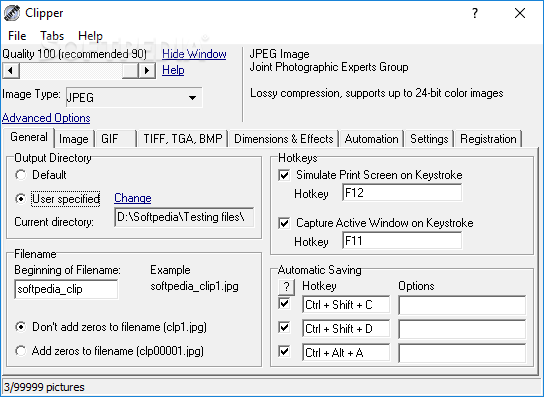The image size is (544, 397).
Task: Switch to the TIFF, TGA, BMP tab
Action: point(183,139)
